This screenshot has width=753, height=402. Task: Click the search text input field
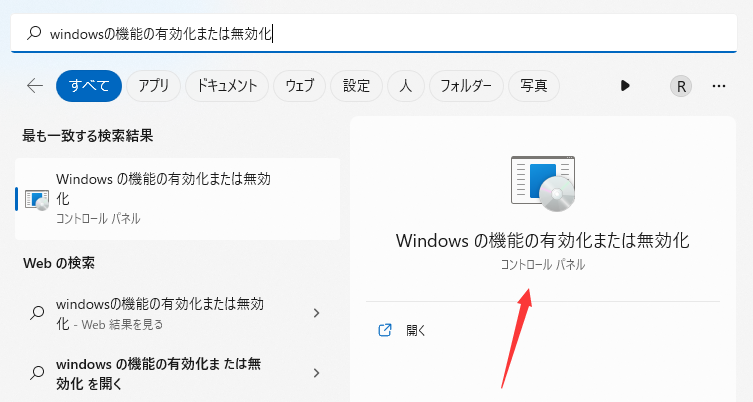click(374, 33)
